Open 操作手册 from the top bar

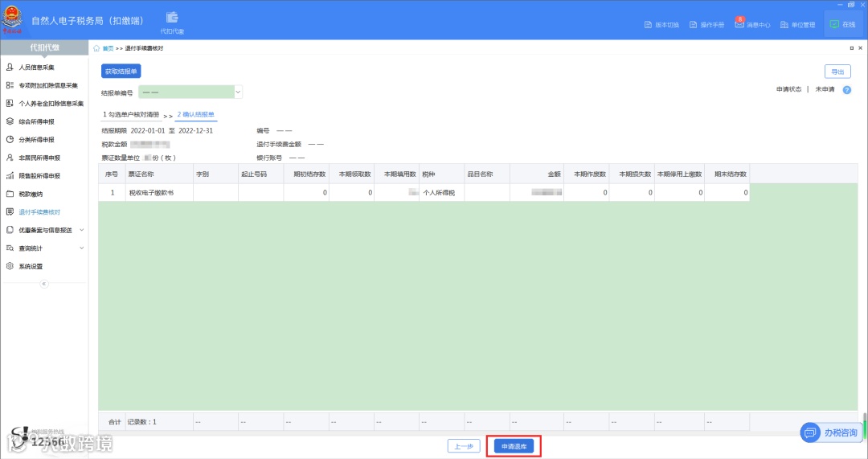(706, 25)
